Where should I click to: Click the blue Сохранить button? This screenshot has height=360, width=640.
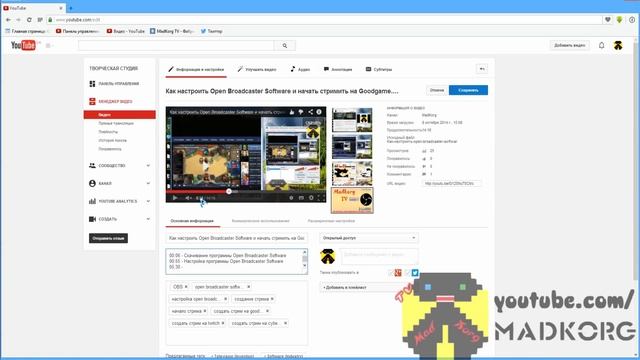pos(468,90)
